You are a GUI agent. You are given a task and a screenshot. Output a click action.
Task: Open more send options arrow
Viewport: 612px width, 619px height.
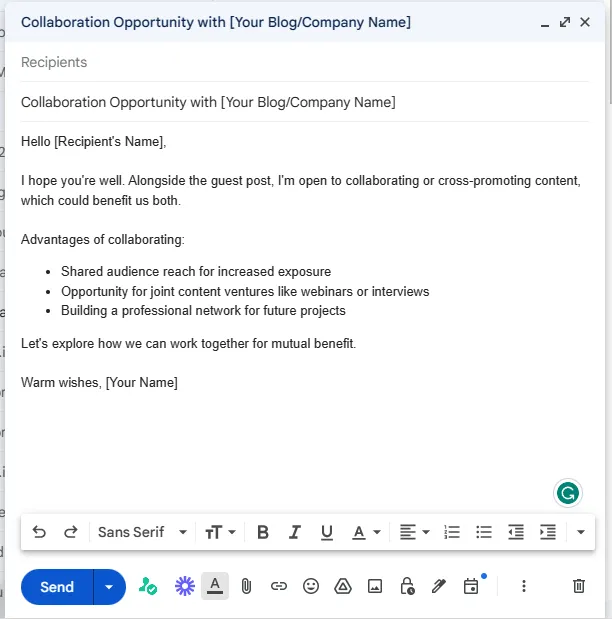[x=109, y=587]
